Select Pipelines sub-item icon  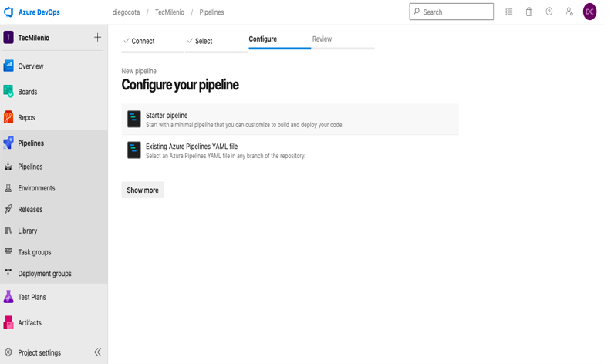(8, 167)
